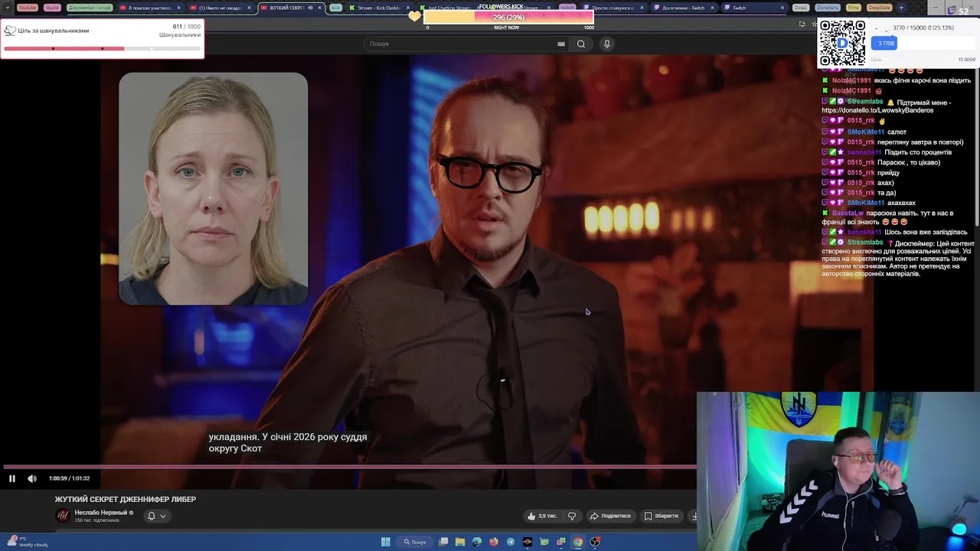This screenshot has height=551, width=980.
Task: Open Task View from the taskbar
Action: pyautogui.click(x=443, y=542)
